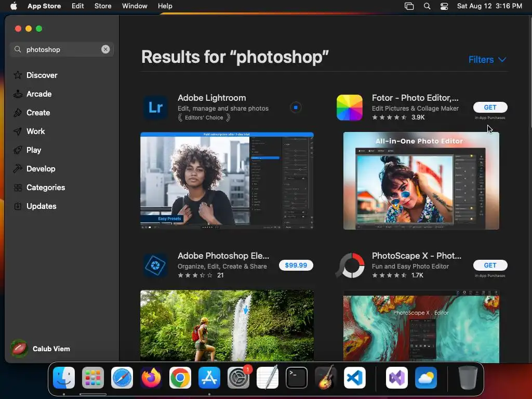The image size is (532, 399).
Task: Get PhotoScape X
Action: (490, 265)
